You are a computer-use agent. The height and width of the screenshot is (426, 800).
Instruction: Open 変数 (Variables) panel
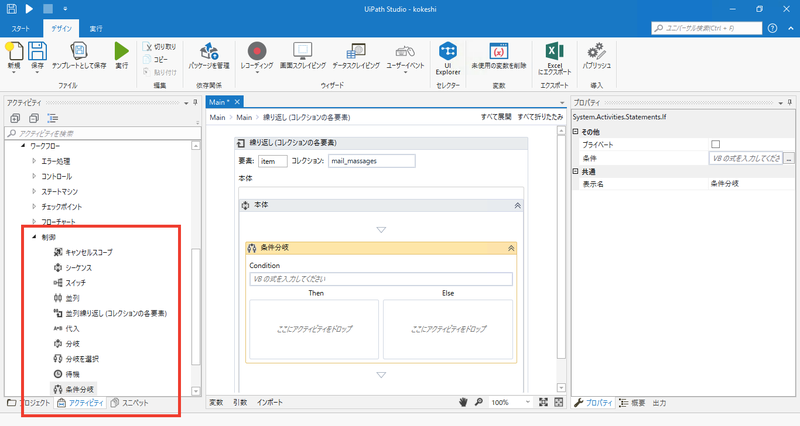[x=216, y=402]
